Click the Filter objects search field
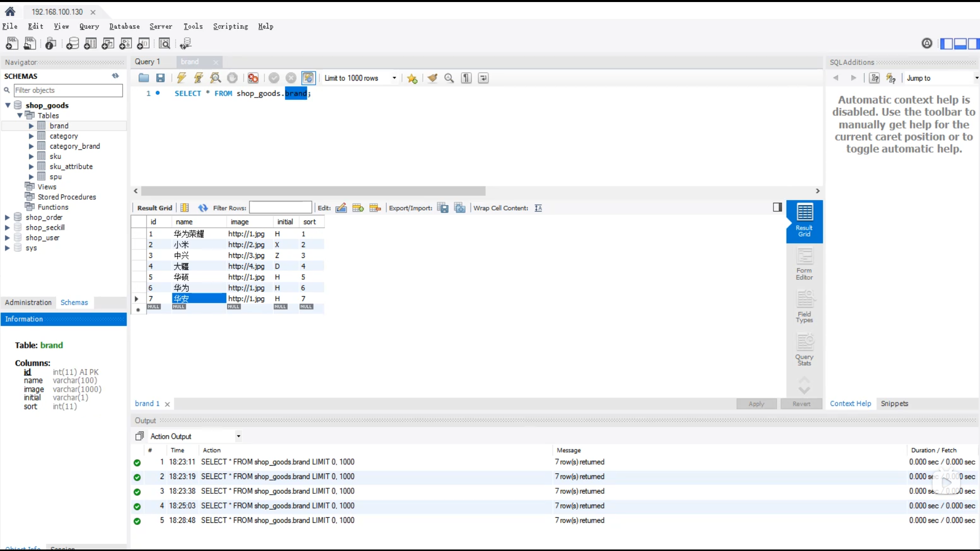Screen dimensions: 980x551 tap(68, 90)
